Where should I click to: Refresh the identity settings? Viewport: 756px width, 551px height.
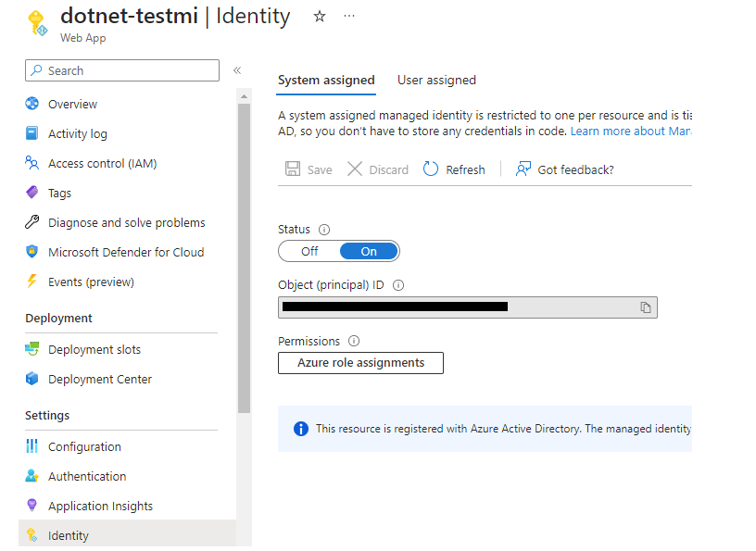coord(453,169)
